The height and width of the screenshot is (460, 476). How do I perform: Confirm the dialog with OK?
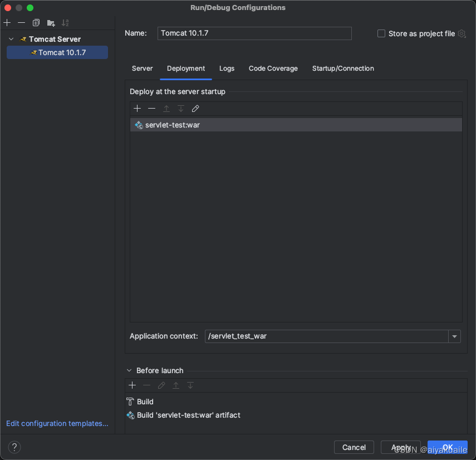click(x=448, y=447)
